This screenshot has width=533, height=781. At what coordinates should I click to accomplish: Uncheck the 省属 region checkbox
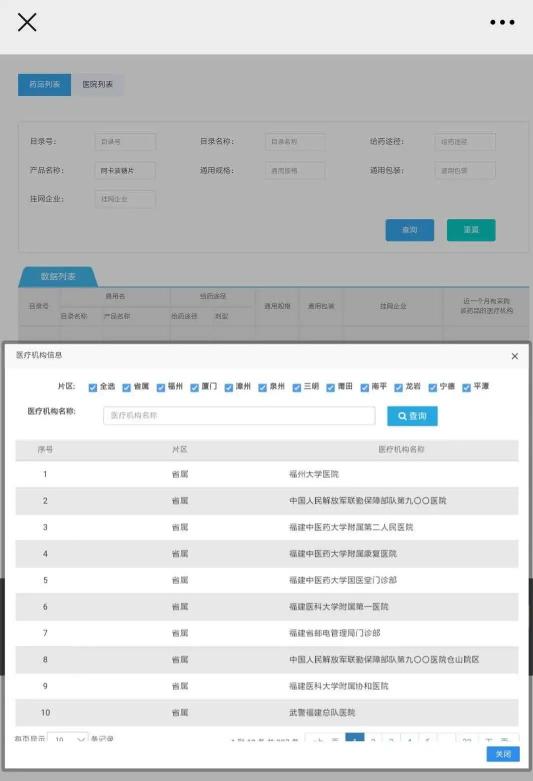coord(127,388)
